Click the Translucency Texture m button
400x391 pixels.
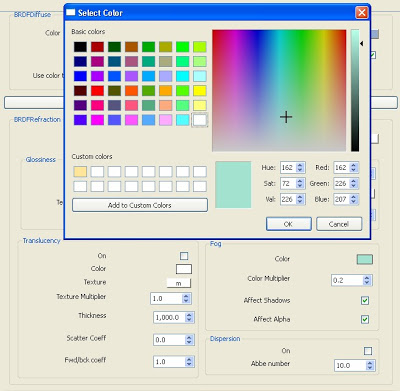179,283
